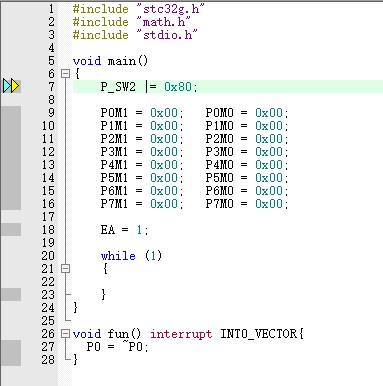
Task: Click the P7M1 register name
Action: [x=114, y=204]
